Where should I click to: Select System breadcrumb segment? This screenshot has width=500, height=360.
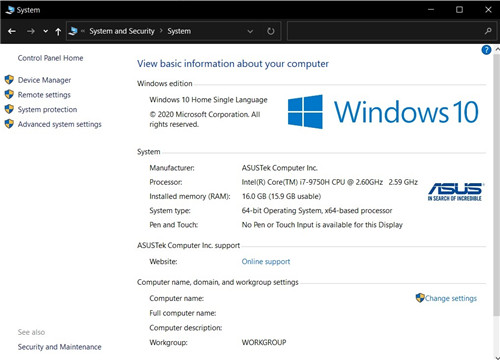pos(179,31)
